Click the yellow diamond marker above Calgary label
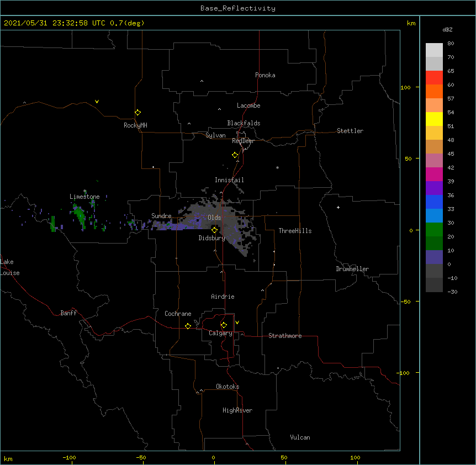This screenshot has height=465, width=476. tap(224, 325)
